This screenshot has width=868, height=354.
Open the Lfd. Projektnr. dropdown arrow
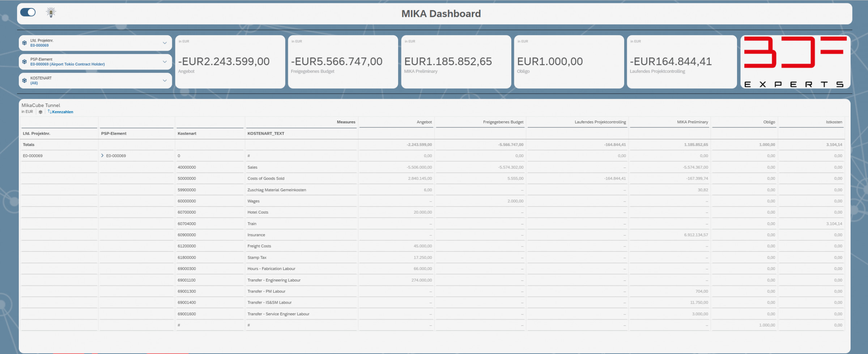(x=165, y=43)
